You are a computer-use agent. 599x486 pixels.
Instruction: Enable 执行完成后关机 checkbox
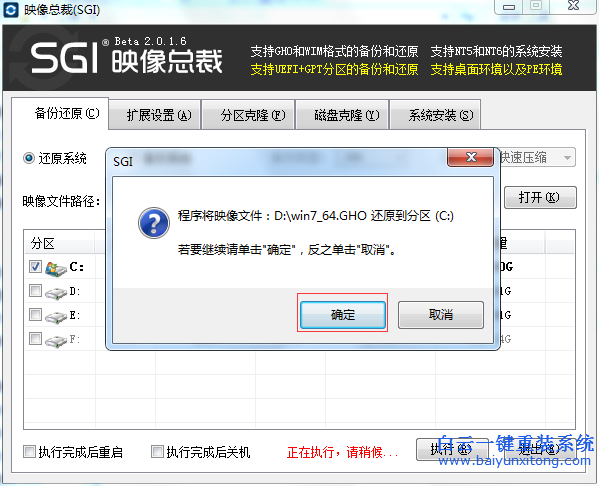pyautogui.click(x=157, y=452)
